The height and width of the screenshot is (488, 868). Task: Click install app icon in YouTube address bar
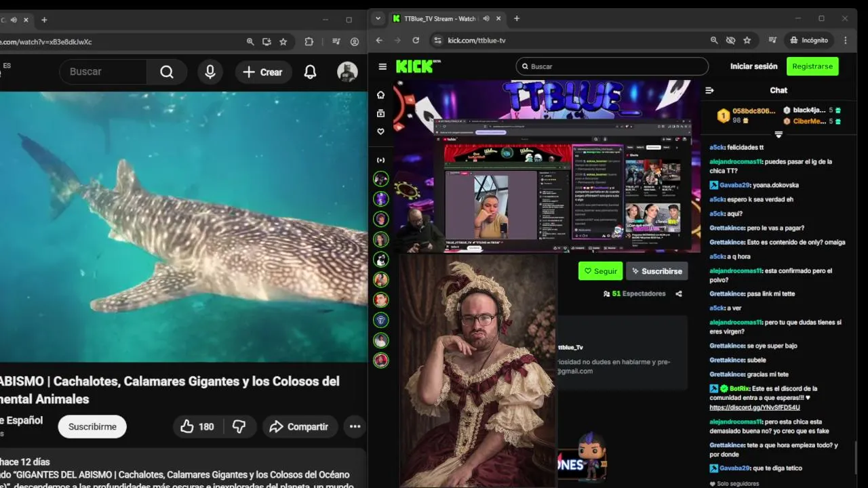[267, 42]
